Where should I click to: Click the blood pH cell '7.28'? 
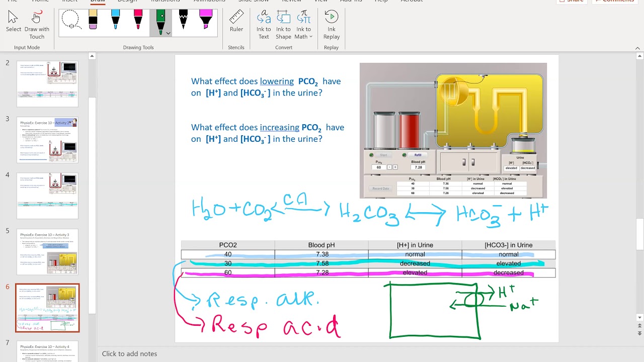tap(322, 273)
